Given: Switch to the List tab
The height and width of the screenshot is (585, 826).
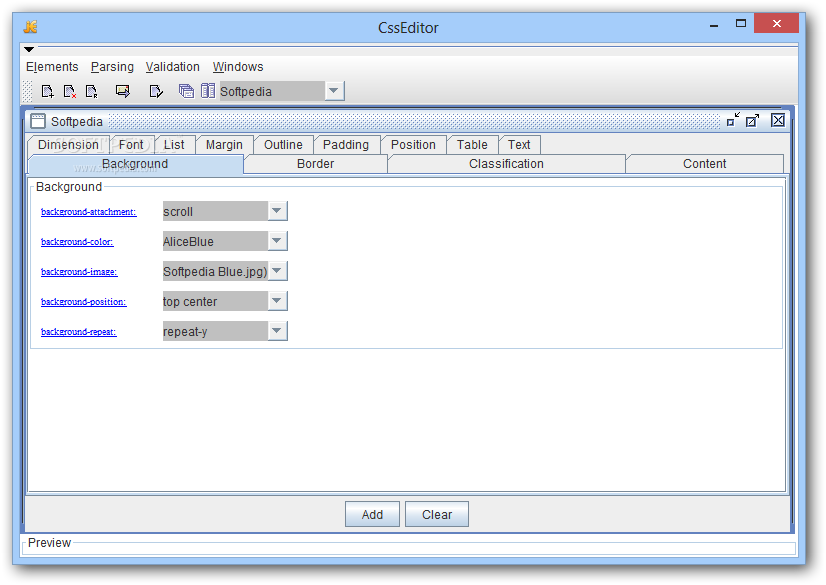Looking at the screenshot, I should pyautogui.click(x=174, y=144).
